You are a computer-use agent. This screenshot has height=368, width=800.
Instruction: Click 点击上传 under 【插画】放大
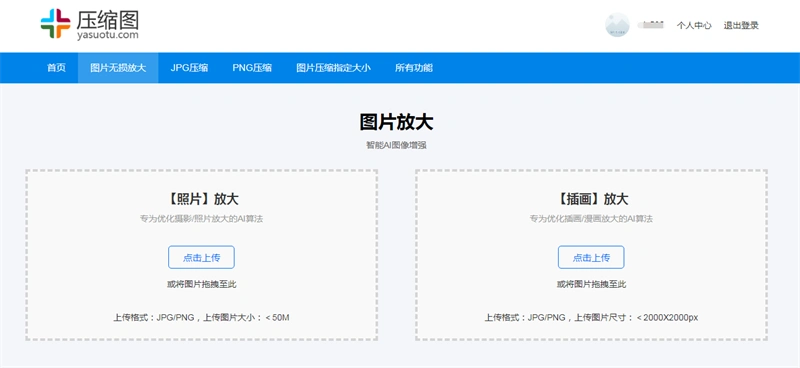pos(591,257)
